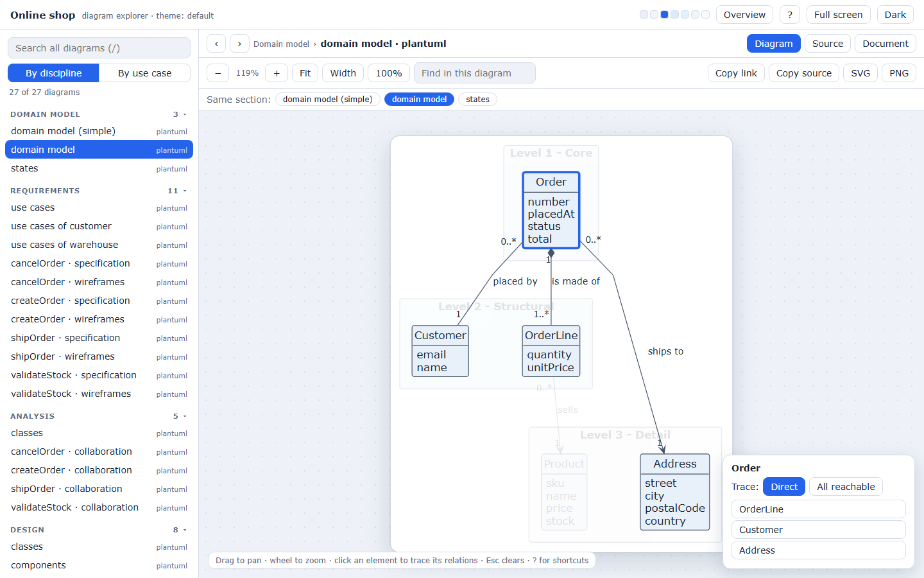
Task: Select the 'states' chip in Same section
Action: click(477, 100)
